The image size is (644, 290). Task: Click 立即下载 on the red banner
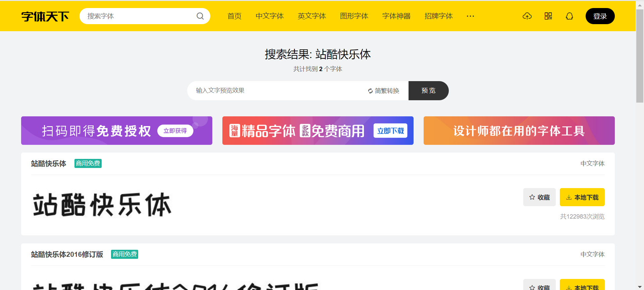point(390,131)
